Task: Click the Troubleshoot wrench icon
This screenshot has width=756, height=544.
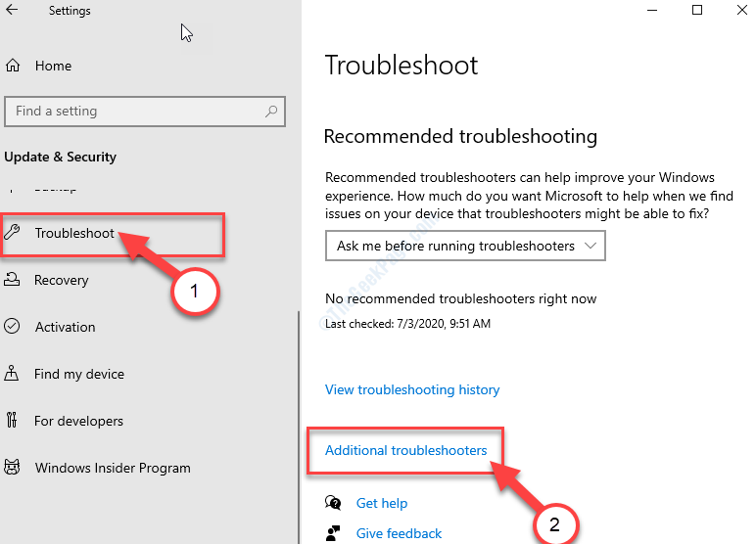Action: point(13,233)
